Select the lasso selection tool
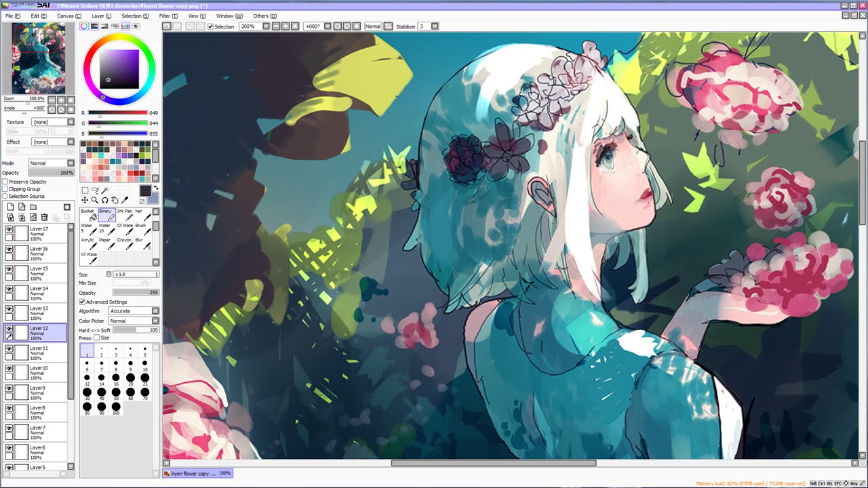 (x=95, y=190)
